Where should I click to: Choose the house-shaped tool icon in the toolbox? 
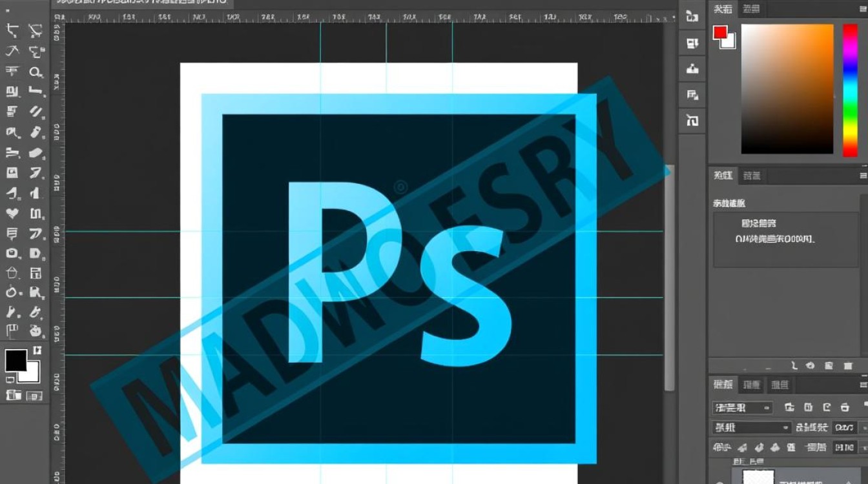(12, 272)
